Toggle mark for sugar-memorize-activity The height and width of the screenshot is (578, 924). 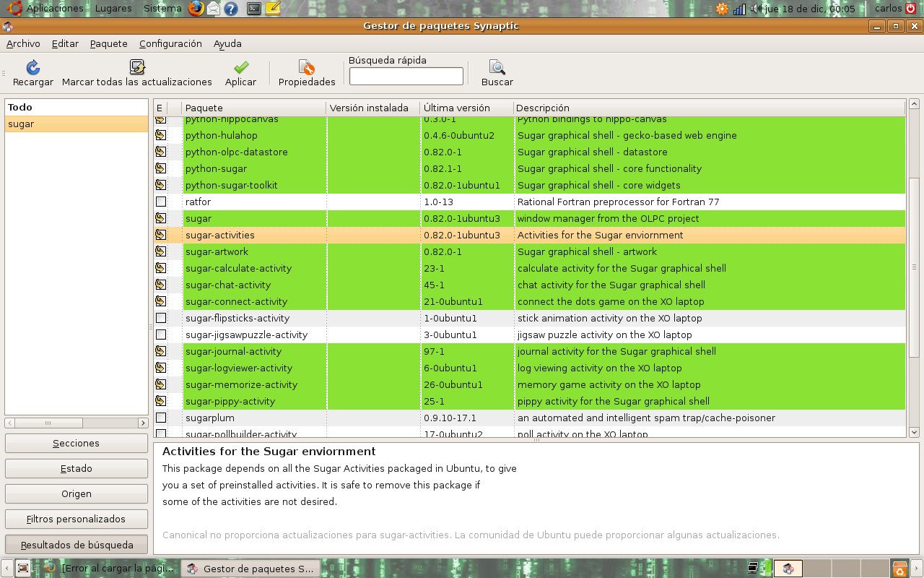coord(160,384)
